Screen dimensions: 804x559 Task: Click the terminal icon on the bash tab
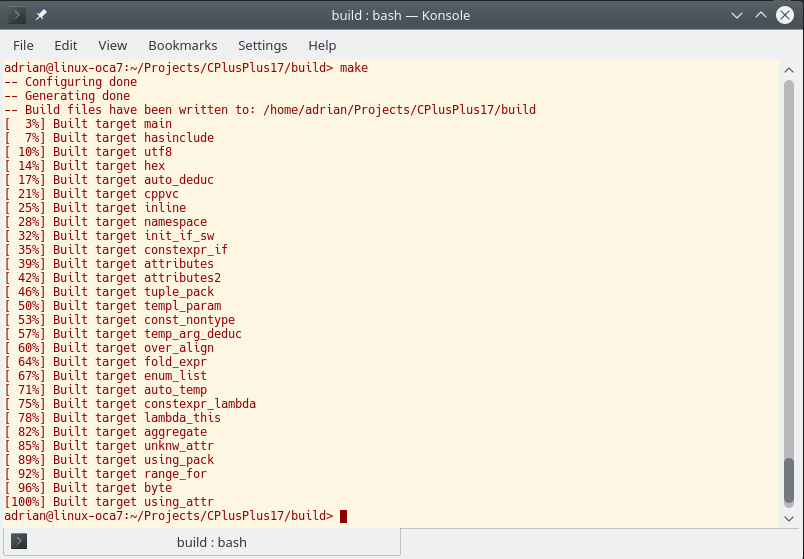[x=19, y=541]
